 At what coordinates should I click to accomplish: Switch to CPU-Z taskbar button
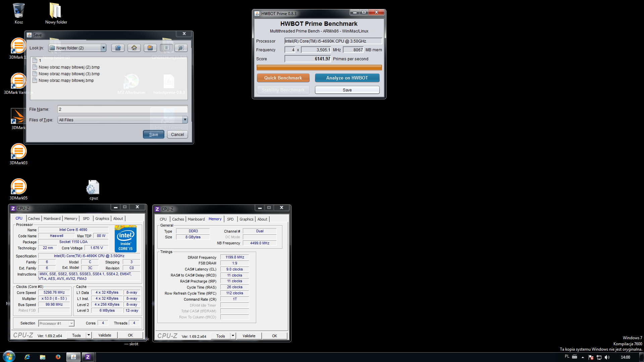tap(88, 357)
